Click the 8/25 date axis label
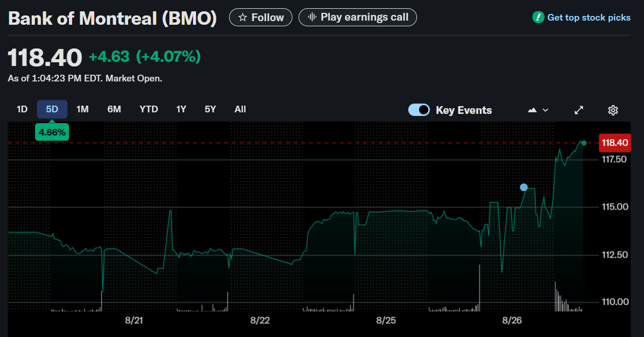 [x=386, y=321]
